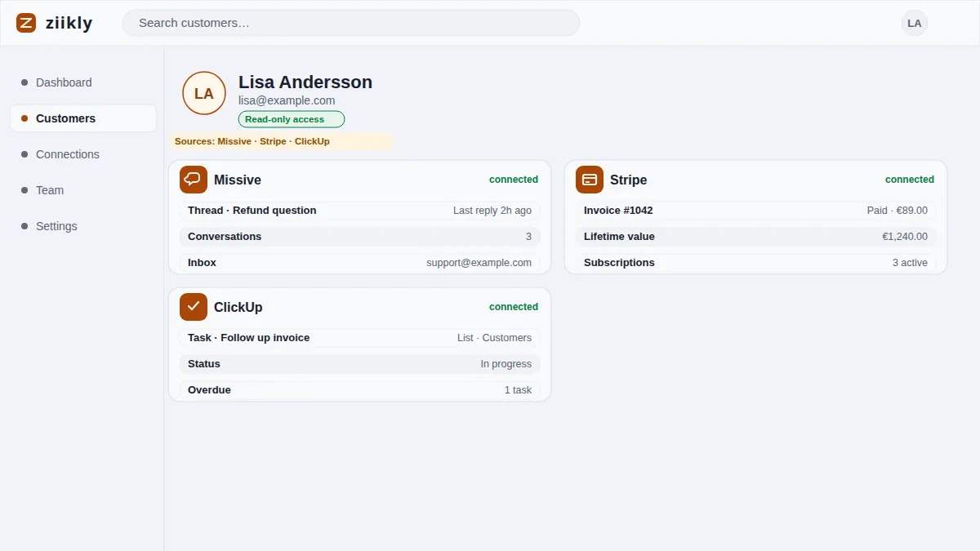Open the Missive chat bubble icon

[x=194, y=180]
